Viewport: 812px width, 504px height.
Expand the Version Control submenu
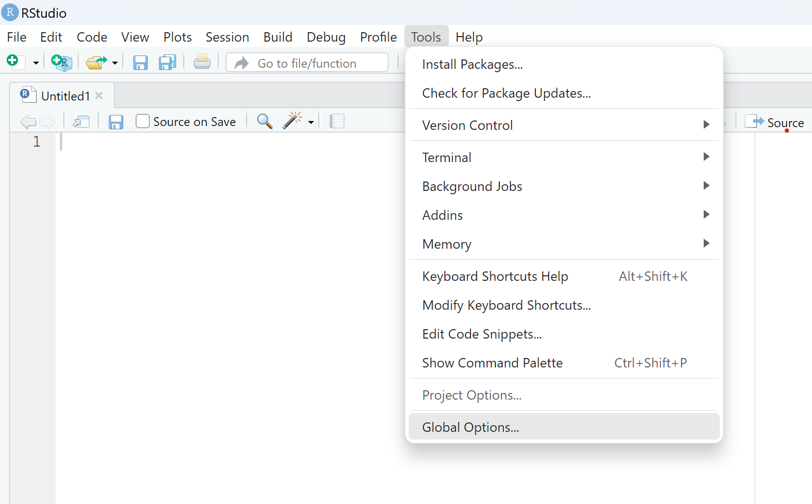564,125
